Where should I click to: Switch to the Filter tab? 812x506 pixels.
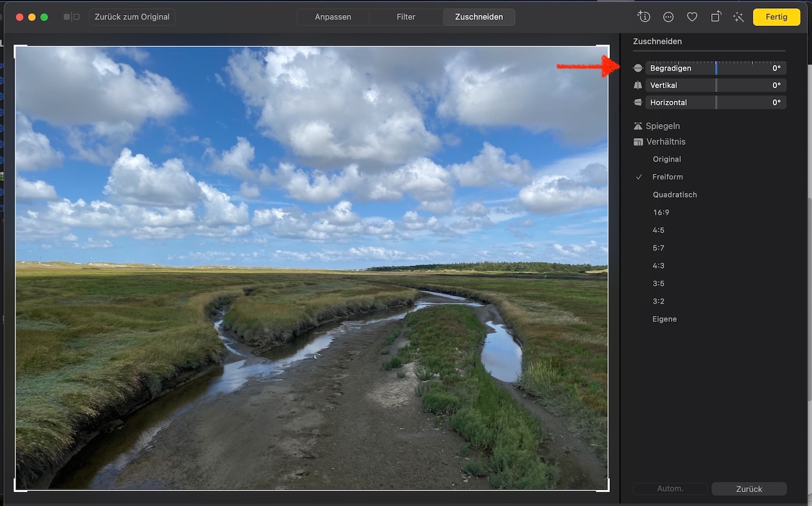pos(406,17)
